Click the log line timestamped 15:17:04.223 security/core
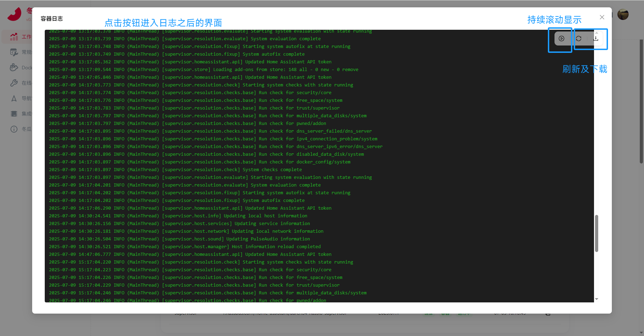This screenshot has width=644, height=336. coord(190,270)
